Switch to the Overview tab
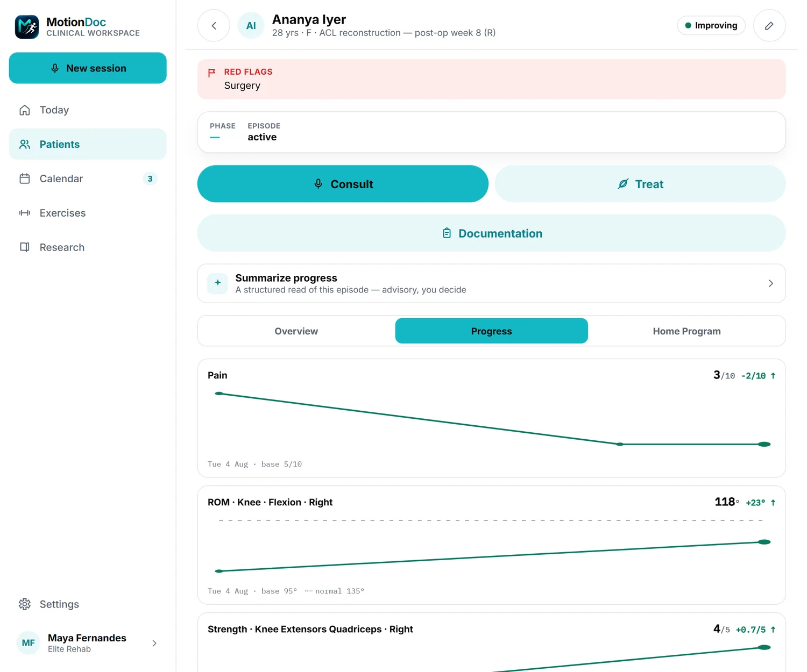 click(x=296, y=331)
